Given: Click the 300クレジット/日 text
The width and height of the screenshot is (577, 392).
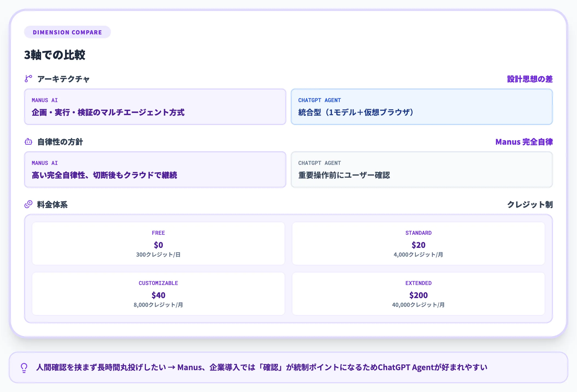Looking at the screenshot, I should click(x=158, y=254).
